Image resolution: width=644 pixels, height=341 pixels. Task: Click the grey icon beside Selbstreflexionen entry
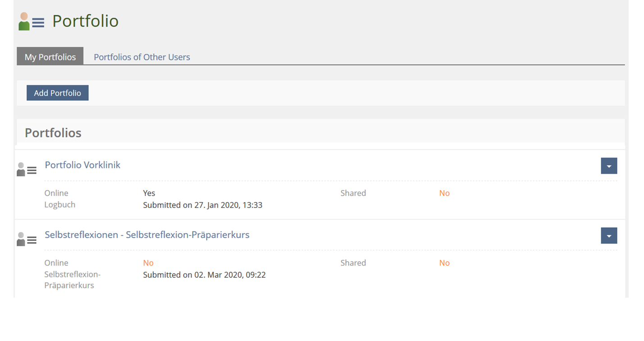coord(27,239)
